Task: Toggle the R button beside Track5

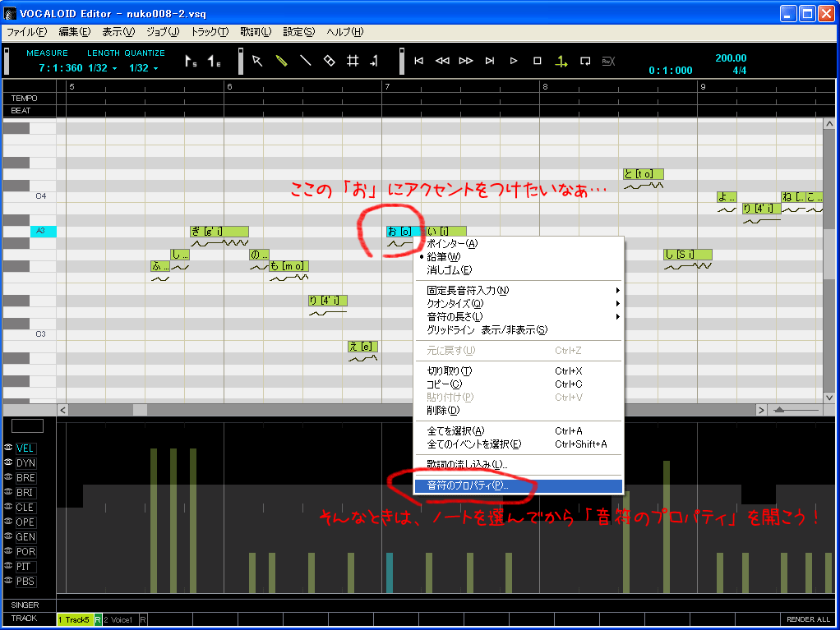Action: [98, 619]
